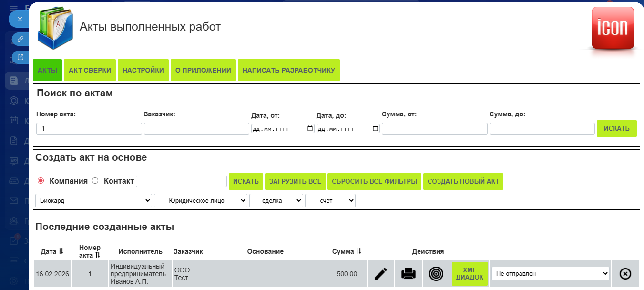Focus the 'Сумма, от' input field

(435, 129)
